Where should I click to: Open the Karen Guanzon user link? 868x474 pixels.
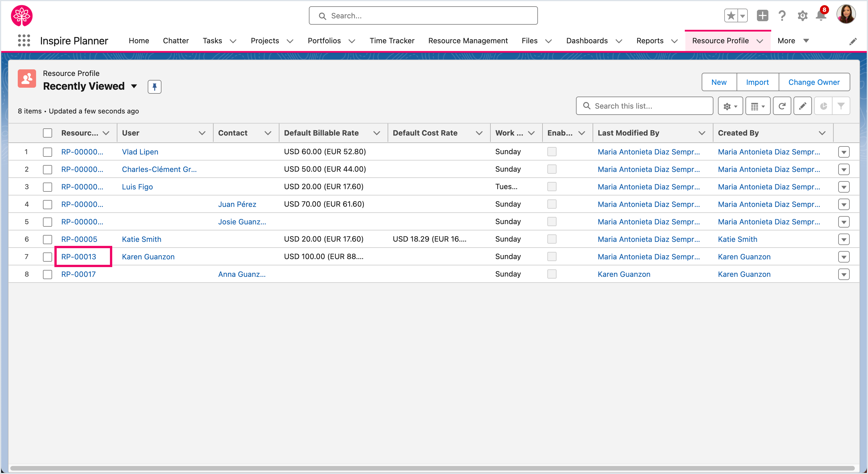148,257
